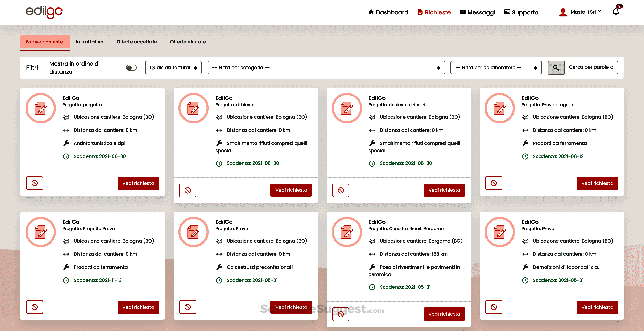Click 'Progetto: Ospedali Riuniti Bergamo' text
The width and height of the screenshot is (644, 331).
pos(406,229)
